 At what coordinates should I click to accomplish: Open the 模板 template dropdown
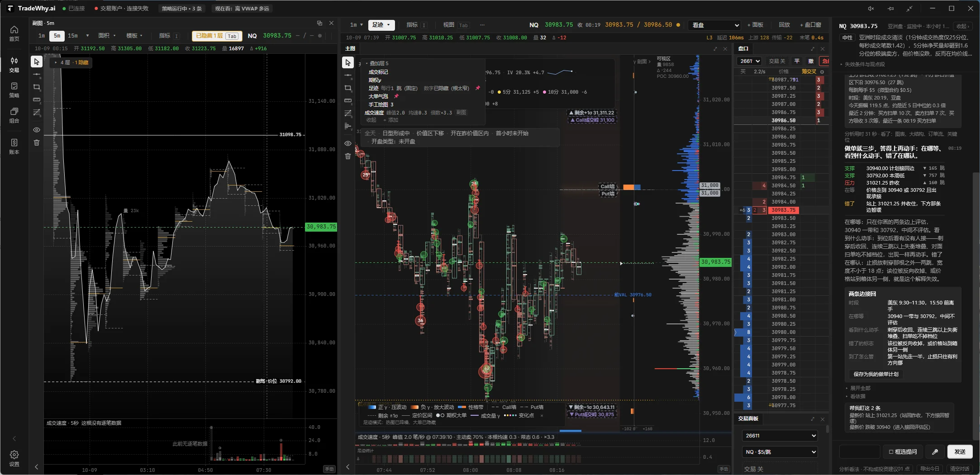tap(134, 36)
